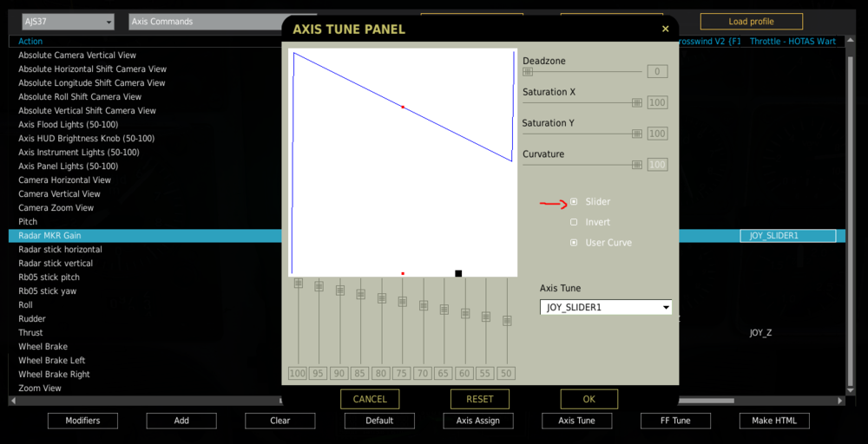Enable the Slider checkbox
This screenshot has height=444, width=868.
click(574, 202)
